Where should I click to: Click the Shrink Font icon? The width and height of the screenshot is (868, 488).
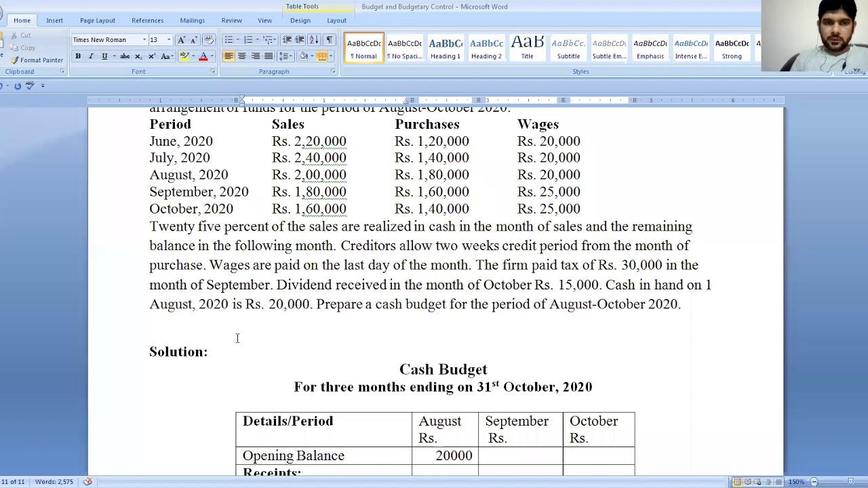(194, 40)
